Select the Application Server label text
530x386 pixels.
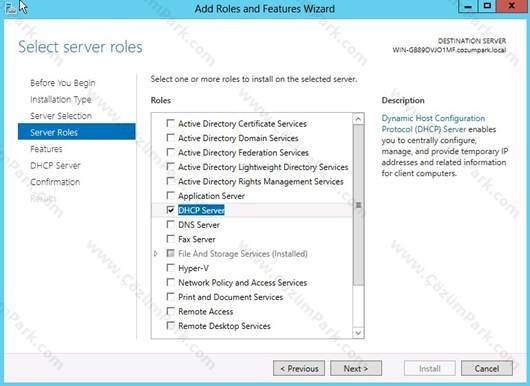(211, 196)
